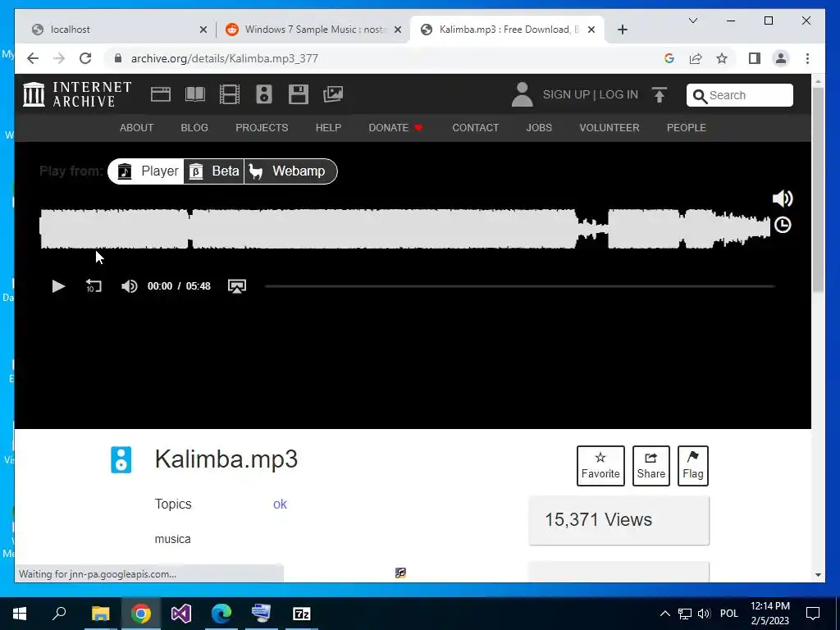Open the Audio speaker icon in navbar
The height and width of the screenshot is (630, 840).
click(263, 94)
